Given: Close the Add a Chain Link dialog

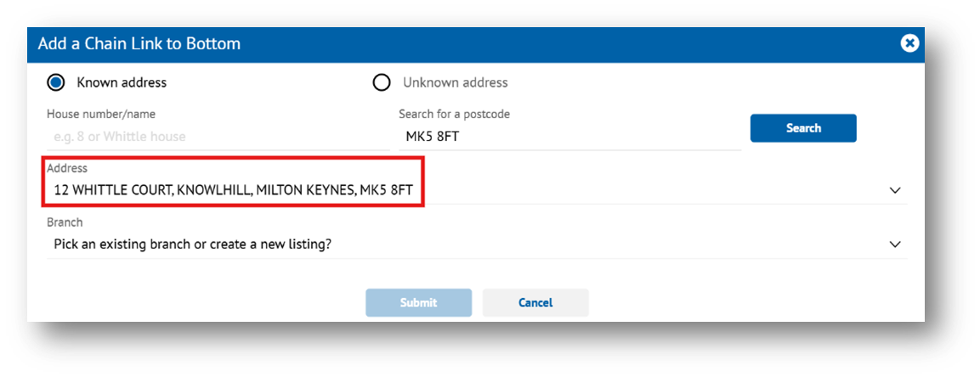Looking at the screenshot, I should pos(909,43).
